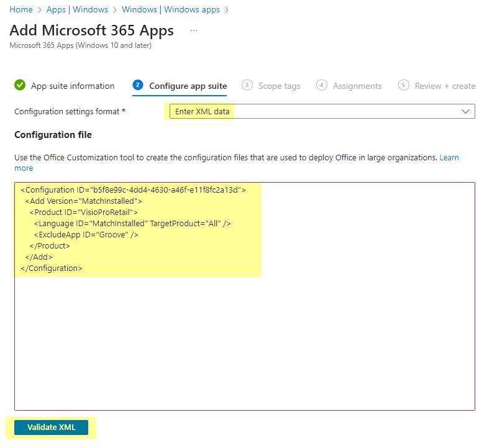The image size is (492, 448).
Task: Jump to Review + create tab
Action: [x=445, y=86]
